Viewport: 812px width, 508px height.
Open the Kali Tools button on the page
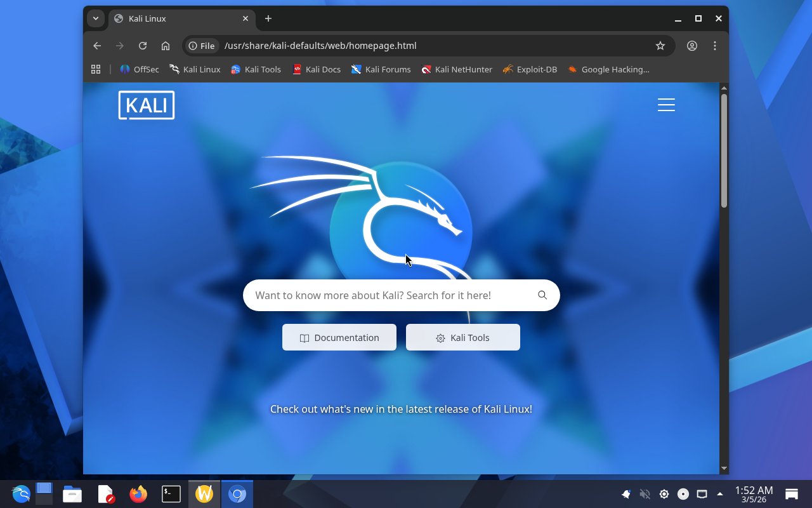click(x=463, y=338)
